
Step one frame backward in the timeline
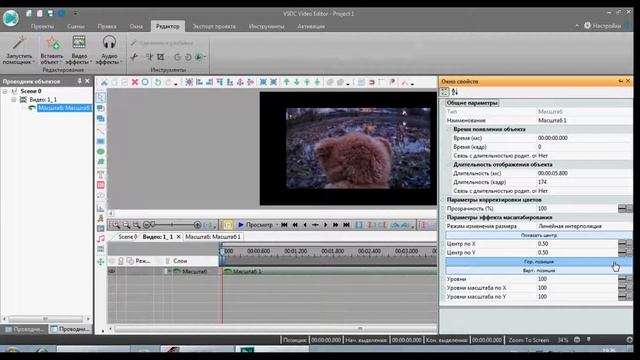[305, 225]
